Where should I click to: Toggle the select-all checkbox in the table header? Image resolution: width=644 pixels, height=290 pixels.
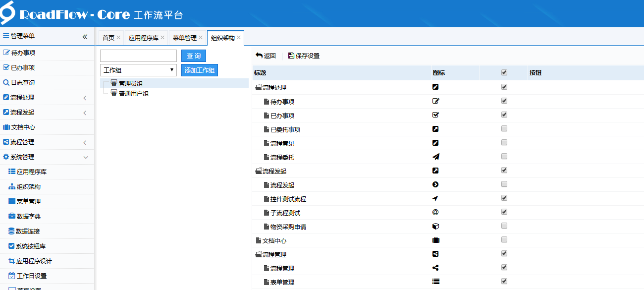tap(504, 72)
